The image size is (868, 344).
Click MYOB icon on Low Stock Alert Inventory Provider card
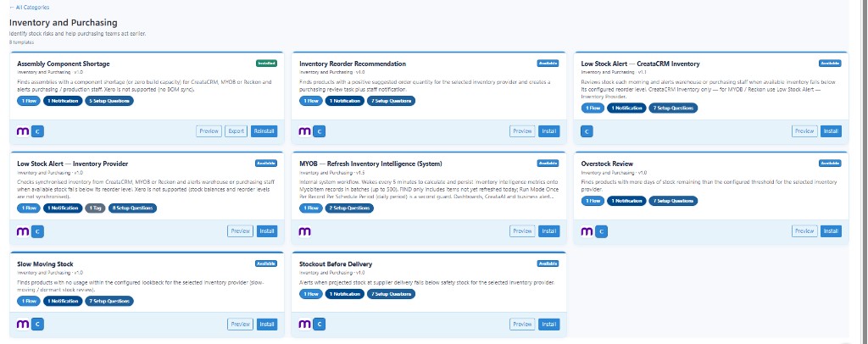coord(23,231)
